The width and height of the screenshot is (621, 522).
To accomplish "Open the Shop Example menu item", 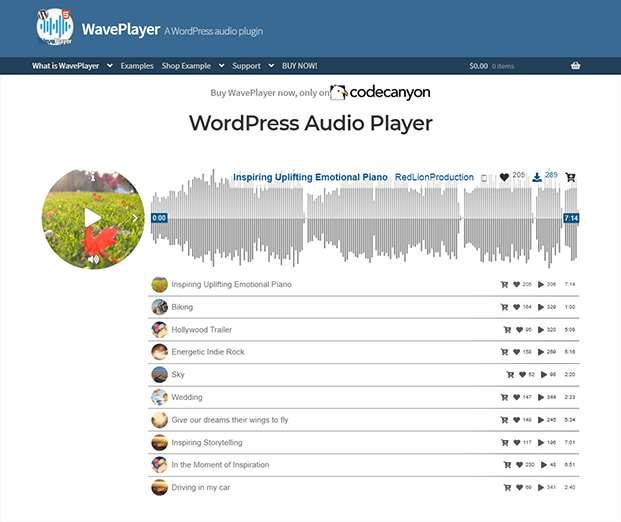I will (186, 66).
